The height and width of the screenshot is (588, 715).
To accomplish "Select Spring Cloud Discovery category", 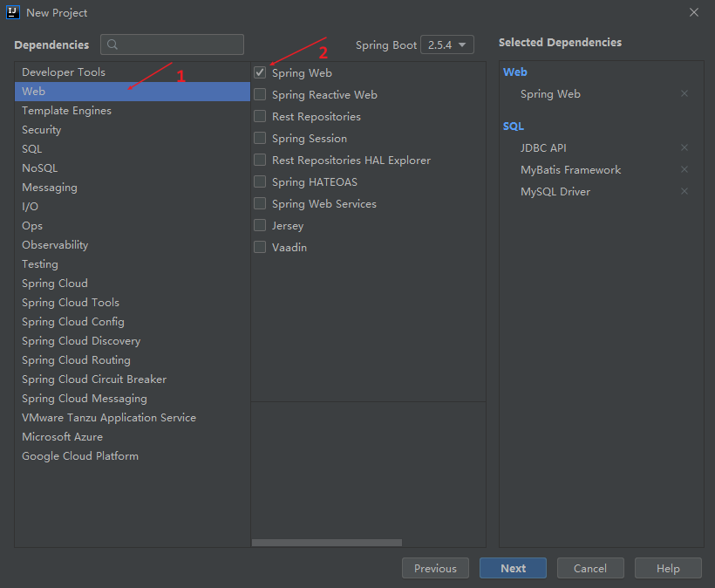I will [x=133, y=340].
